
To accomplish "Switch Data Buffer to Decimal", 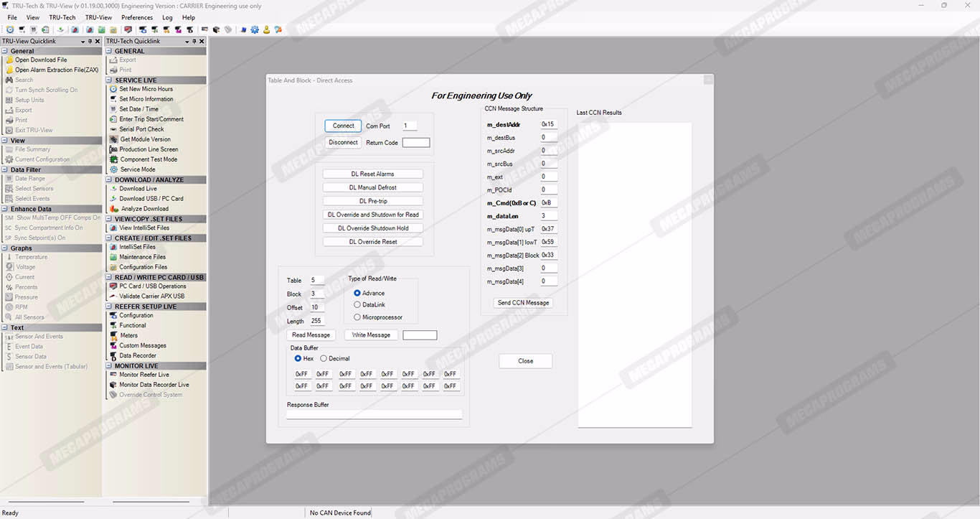I will click(324, 359).
